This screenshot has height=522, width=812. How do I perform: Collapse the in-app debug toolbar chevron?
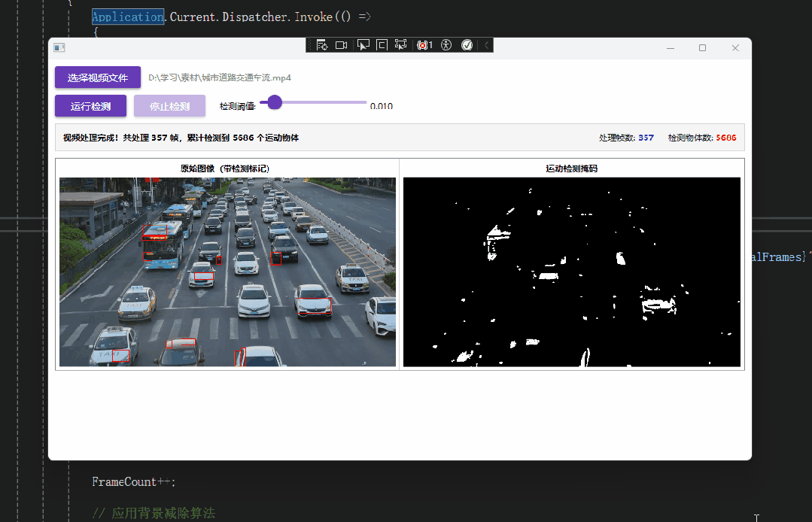[487, 46]
